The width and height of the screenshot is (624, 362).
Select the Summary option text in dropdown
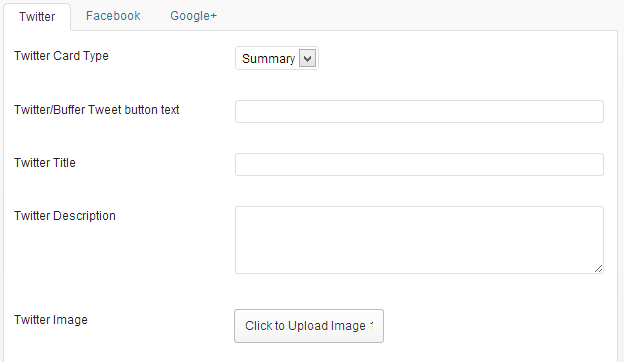(x=269, y=59)
